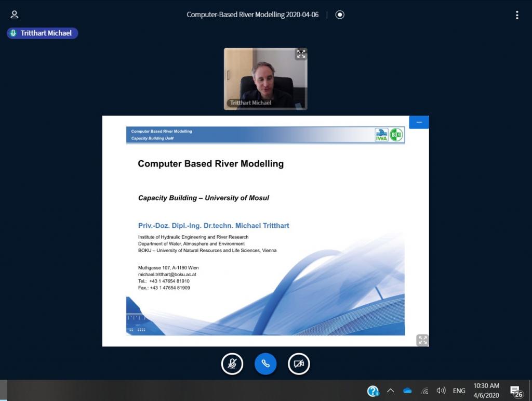Open the three-dot options menu

(517, 15)
